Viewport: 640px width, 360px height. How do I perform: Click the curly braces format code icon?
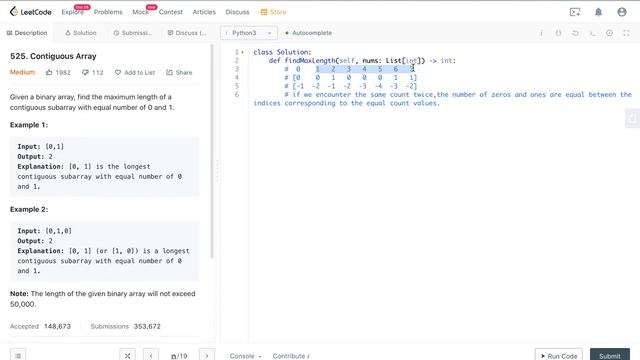pos(558,33)
